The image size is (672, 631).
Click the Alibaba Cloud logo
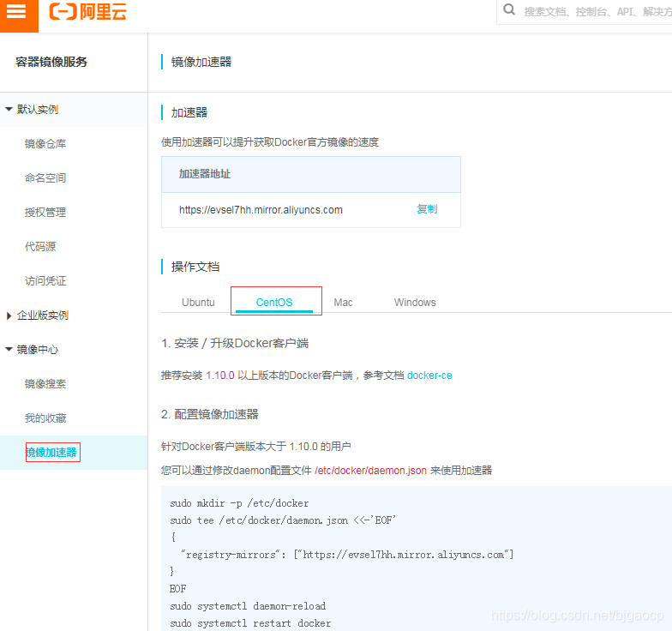pos(87,12)
